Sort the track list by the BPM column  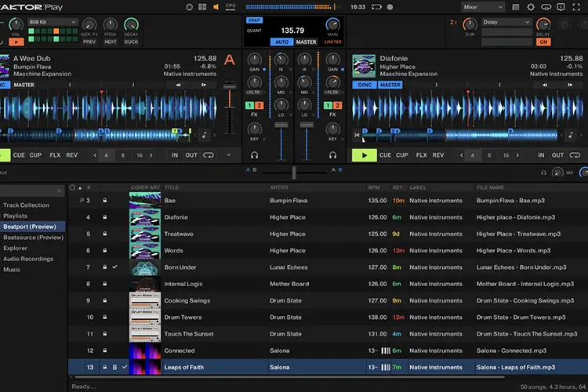pos(374,187)
